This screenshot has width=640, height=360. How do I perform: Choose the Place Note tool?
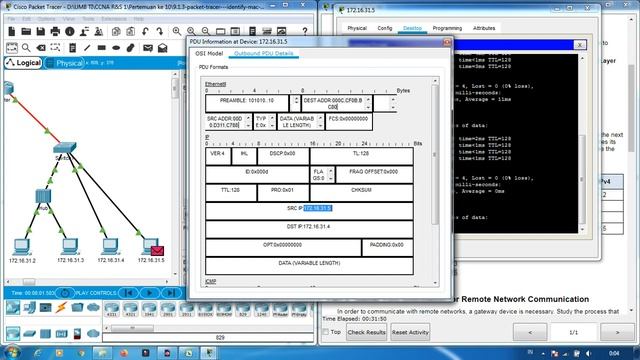72,48
